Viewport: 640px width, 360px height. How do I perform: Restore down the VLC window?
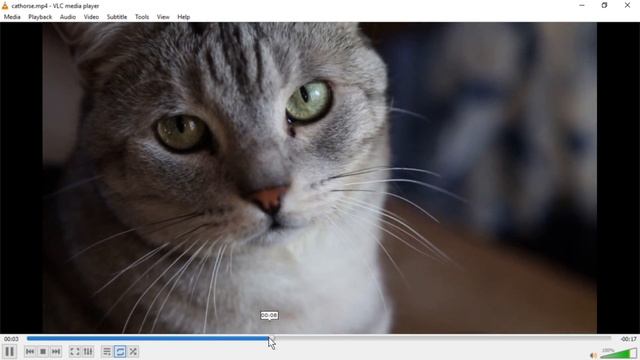point(604,5)
